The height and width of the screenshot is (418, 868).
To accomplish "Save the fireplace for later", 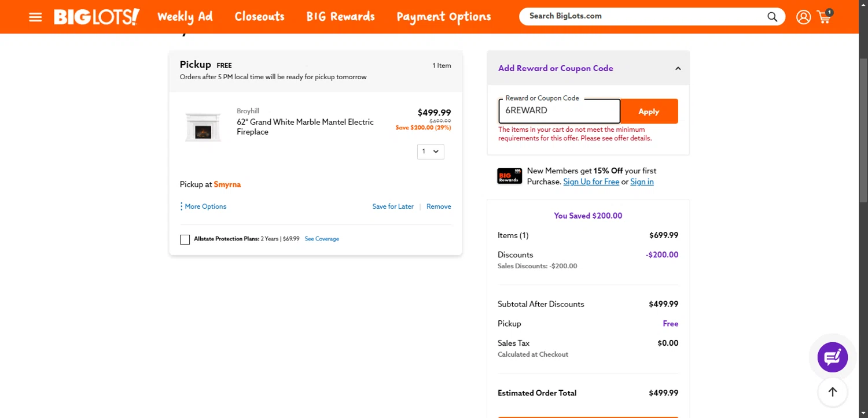I will 393,206.
